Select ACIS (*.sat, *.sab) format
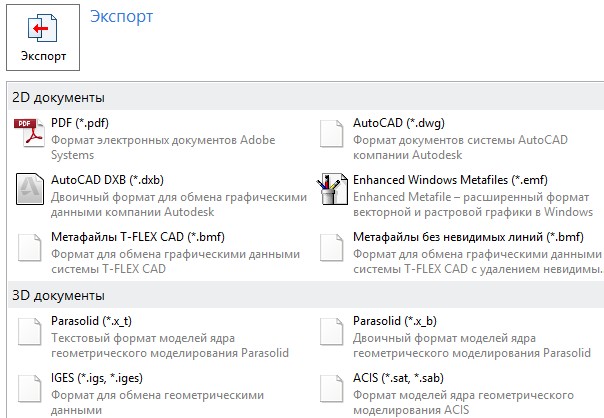Viewport: 604px width, 418px height. point(398,378)
